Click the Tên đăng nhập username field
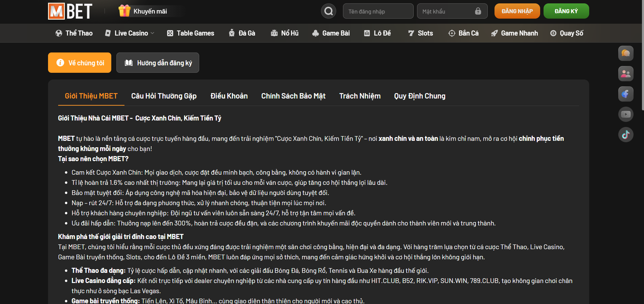Image resolution: width=644 pixels, height=304 pixels. click(378, 11)
